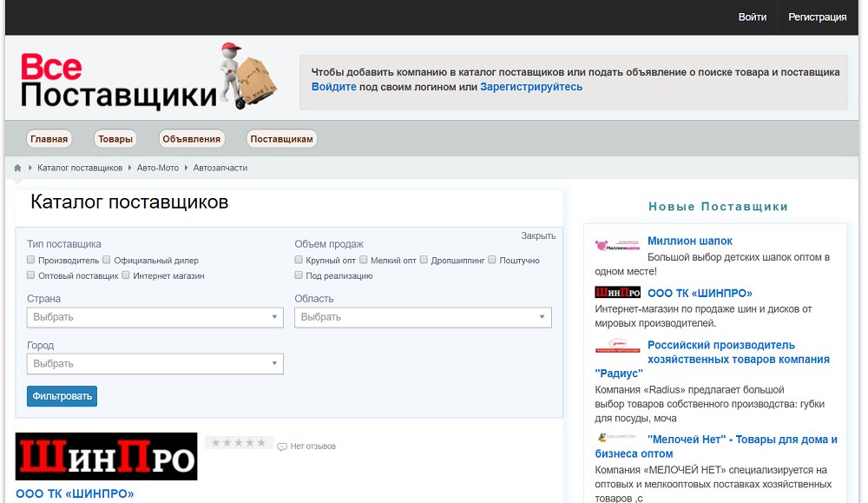
Task: Tick the Оптовый поставщик checkbox
Action: coord(31,275)
